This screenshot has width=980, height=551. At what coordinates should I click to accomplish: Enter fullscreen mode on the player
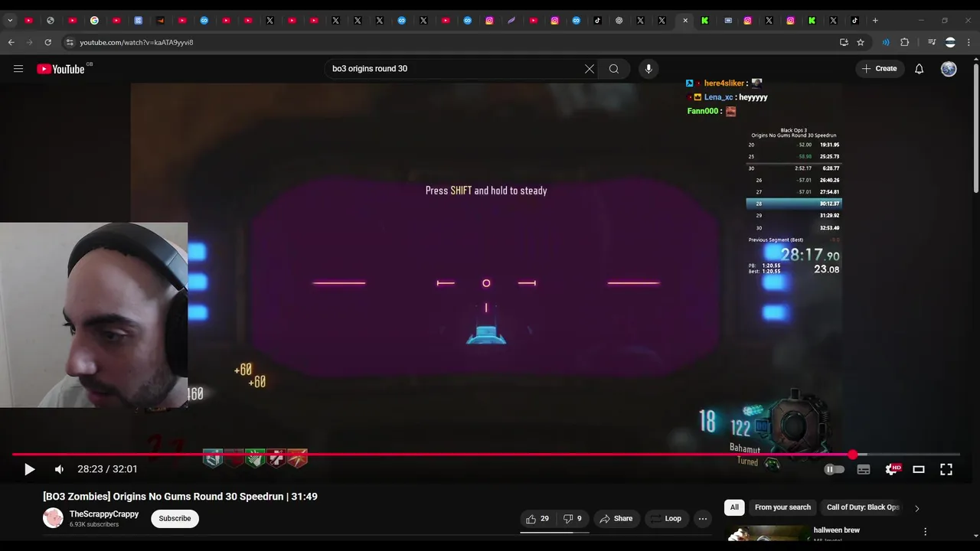(x=946, y=470)
